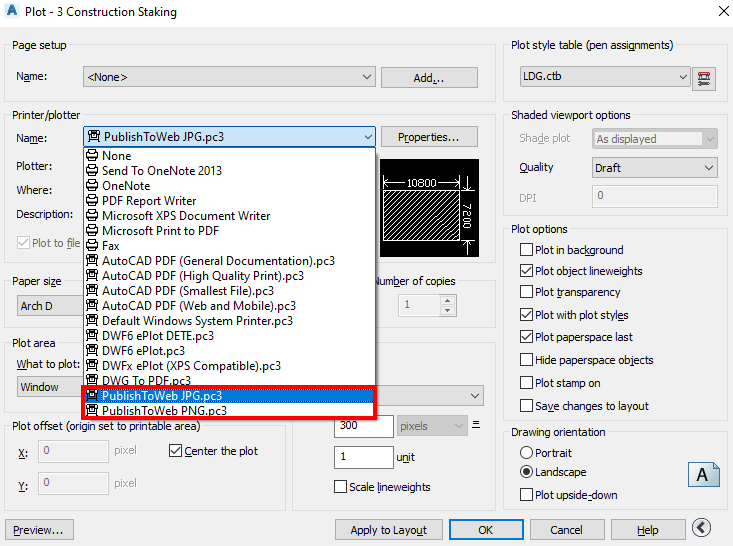Select Microsoft XPS Document Writer
The height and width of the screenshot is (546, 733).
[x=230, y=216]
